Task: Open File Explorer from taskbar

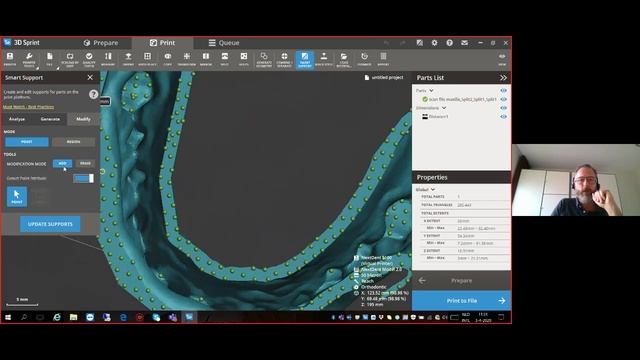Action: pyautogui.click(x=73, y=317)
